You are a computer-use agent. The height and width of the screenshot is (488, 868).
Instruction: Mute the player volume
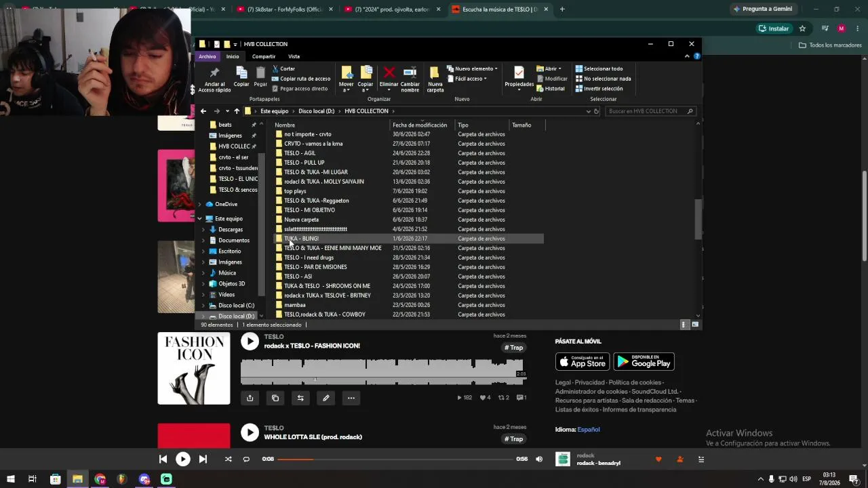(x=539, y=459)
